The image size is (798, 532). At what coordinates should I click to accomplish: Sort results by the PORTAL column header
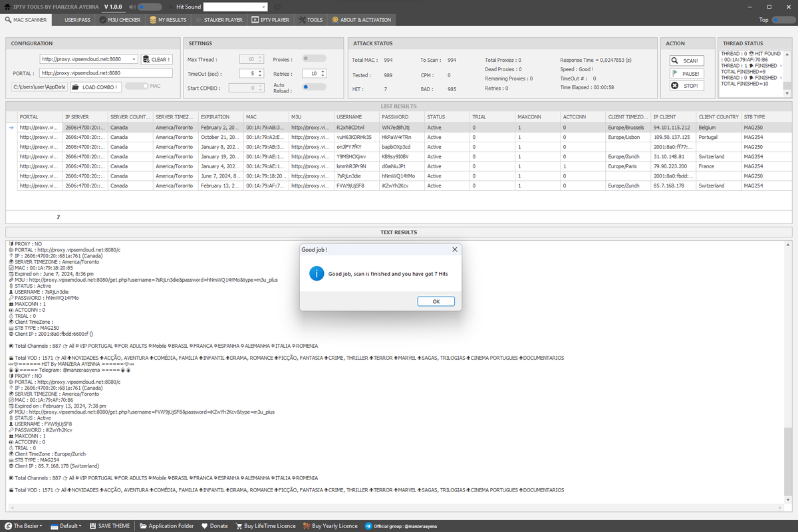(40, 116)
